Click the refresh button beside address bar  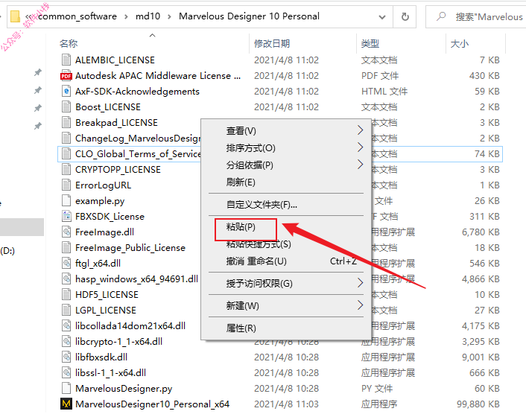click(x=405, y=16)
